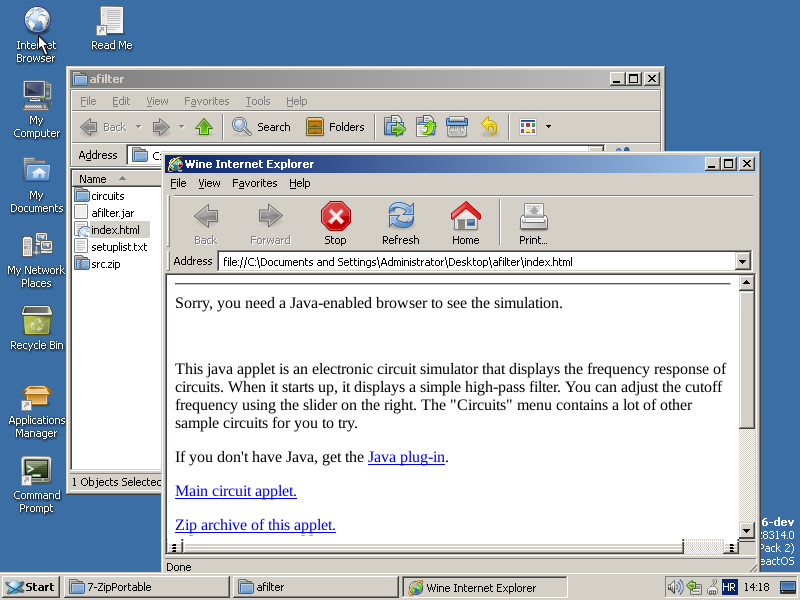Select My Network Places desktop icon

pyautogui.click(x=36, y=260)
